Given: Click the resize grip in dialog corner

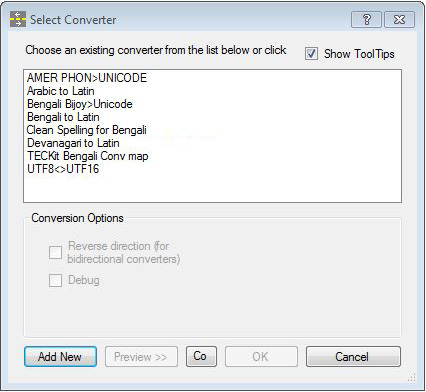Looking at the screenshot, I should 412,377.
